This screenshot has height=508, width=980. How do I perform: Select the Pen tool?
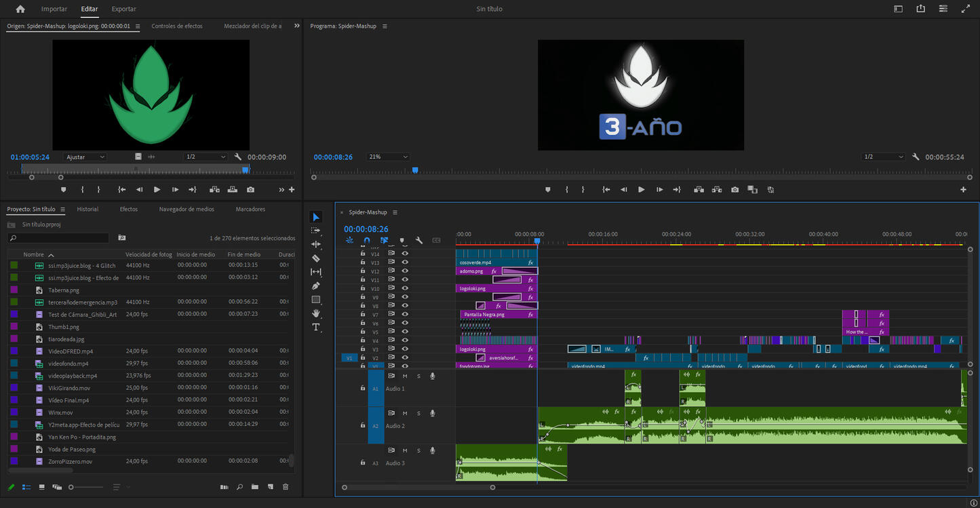click(x=316, y=286)
